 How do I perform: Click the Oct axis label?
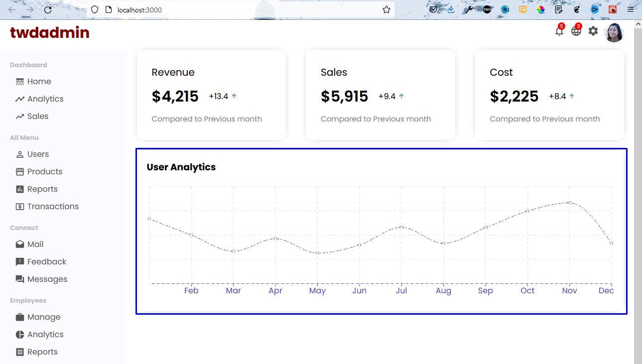click(527, 291)
